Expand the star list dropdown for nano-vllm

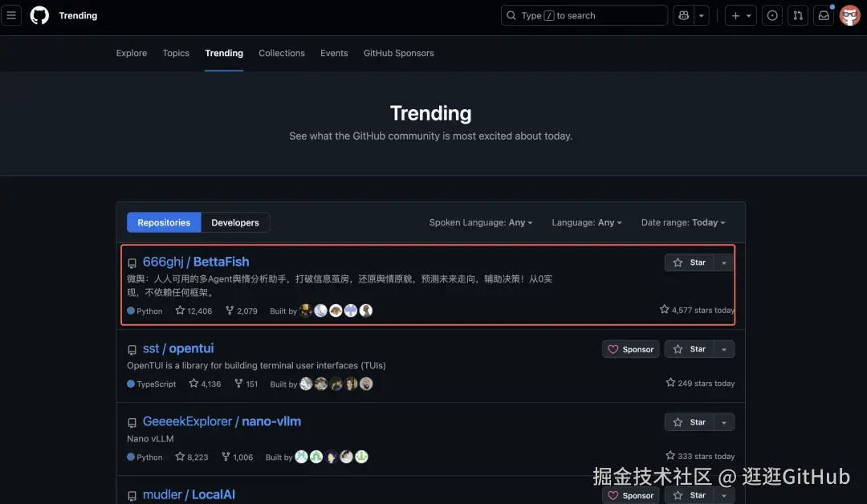click(x=724, y=422)
